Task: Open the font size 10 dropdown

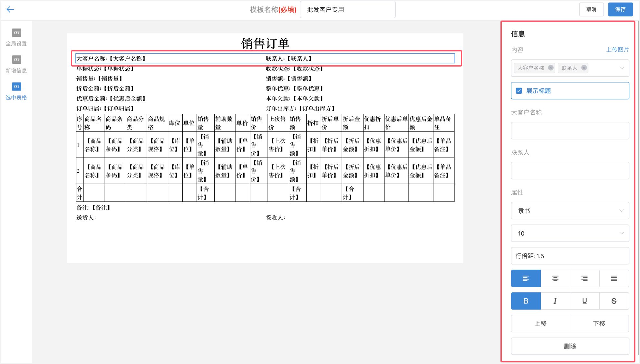Action: click(x=570, y=233)
